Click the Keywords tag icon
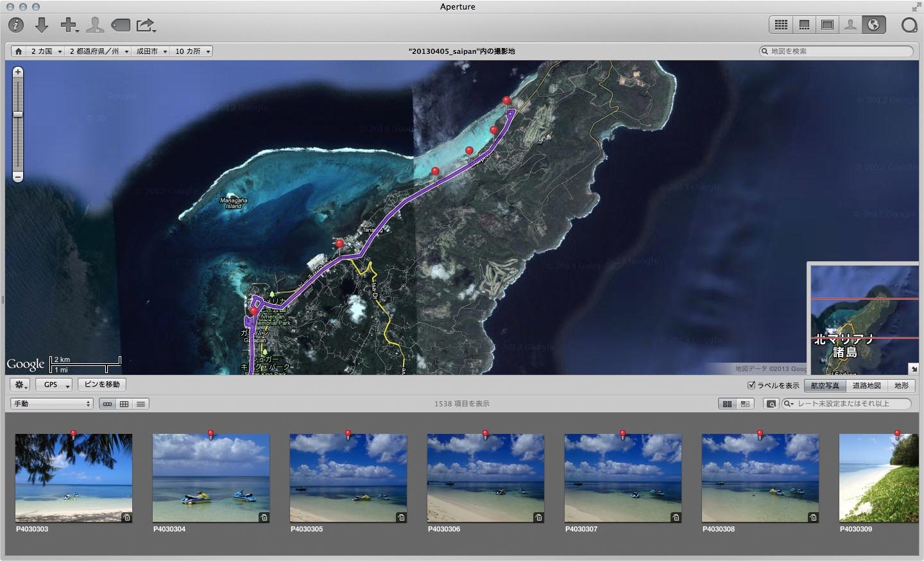This screenshot has width=924, height=561. [121, 25]
